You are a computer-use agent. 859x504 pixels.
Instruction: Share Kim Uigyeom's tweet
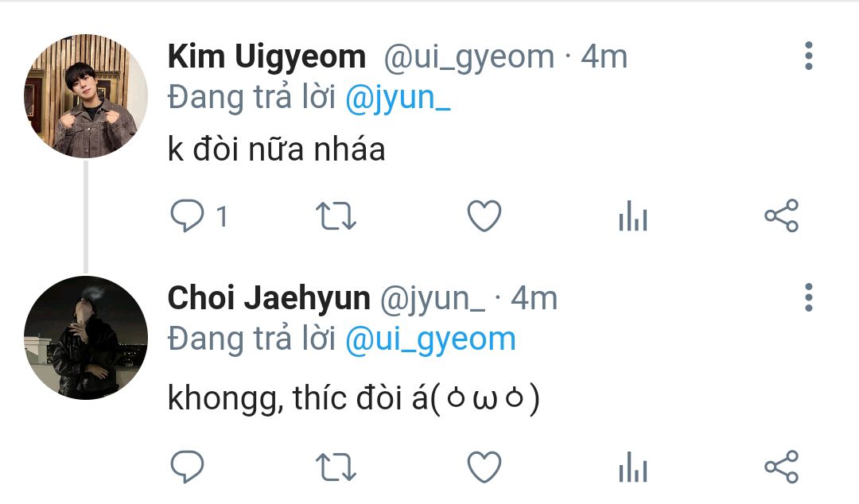tap(781, 216)
